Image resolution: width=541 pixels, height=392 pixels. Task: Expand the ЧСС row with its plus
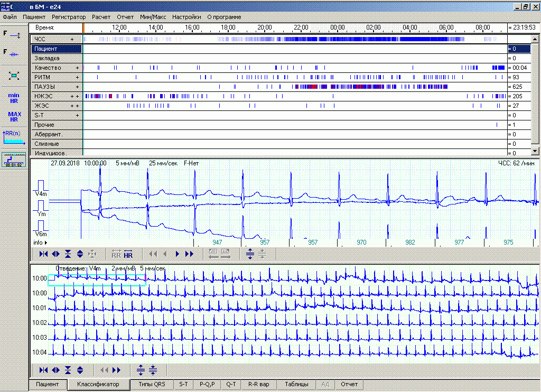72,39
